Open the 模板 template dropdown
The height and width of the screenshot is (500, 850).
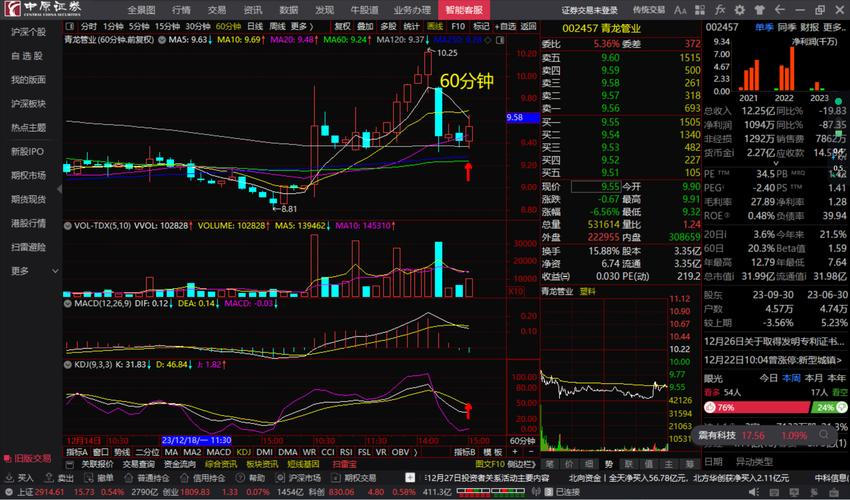pyautogui.click(x=492, y=452)
